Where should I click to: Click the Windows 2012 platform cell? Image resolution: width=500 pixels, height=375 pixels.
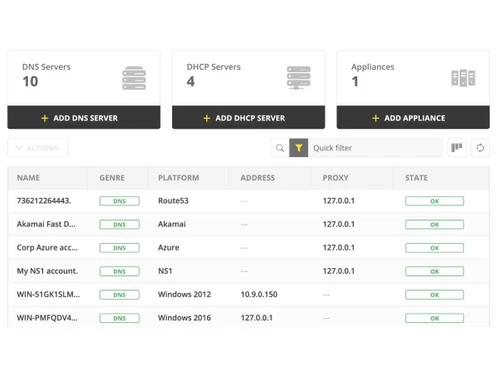point(184,294)
